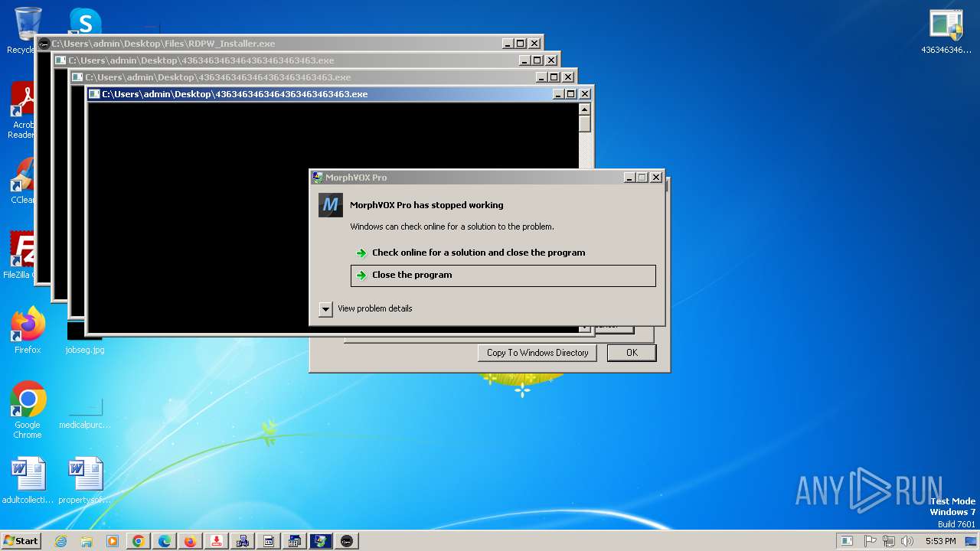
Task: Open Windows Explorer from taskbar
Action: click(87, 541)
